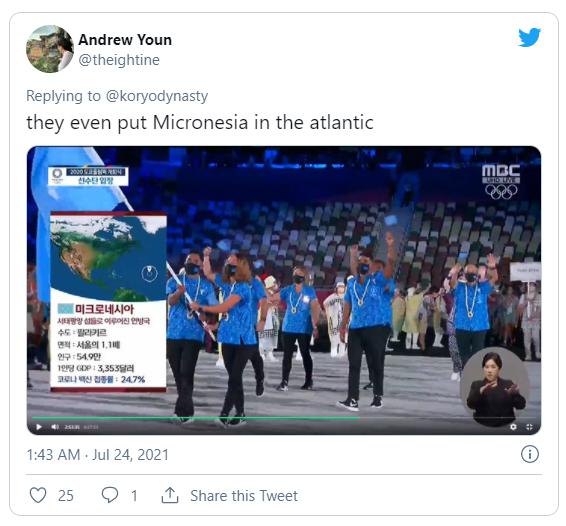Toggle fullscreen on the video player
Viewport: 566px width, 526px height.
tap(529, 427)
